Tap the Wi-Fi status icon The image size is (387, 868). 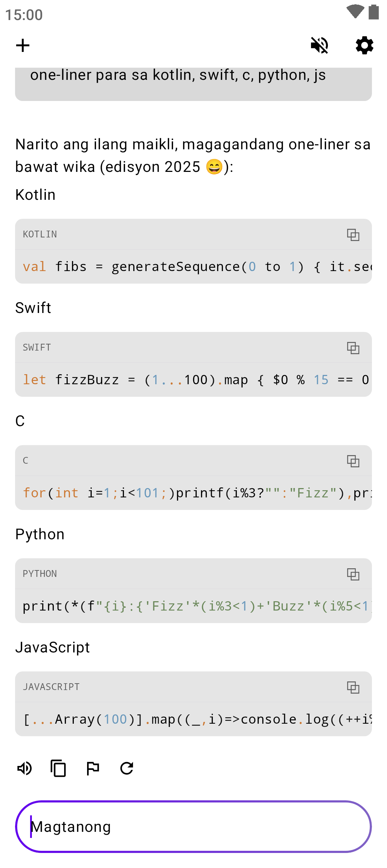pyautogui.click(x=355, y=11)
